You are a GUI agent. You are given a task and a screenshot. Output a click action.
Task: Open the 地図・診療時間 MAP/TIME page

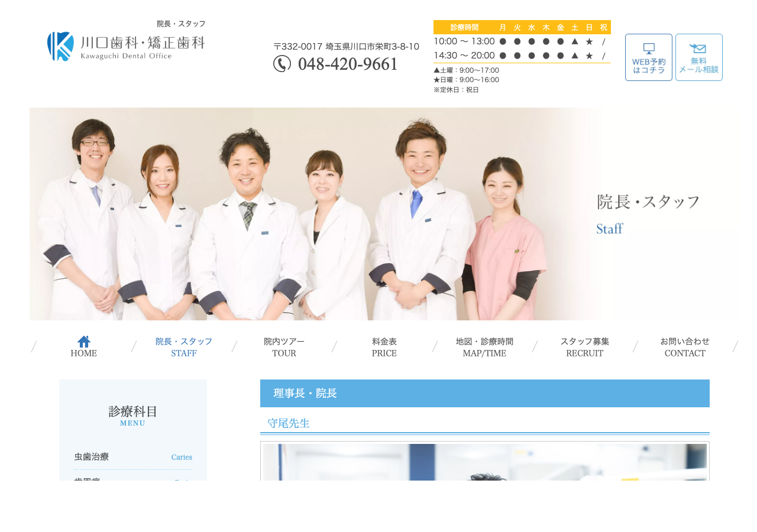[484, 347]
